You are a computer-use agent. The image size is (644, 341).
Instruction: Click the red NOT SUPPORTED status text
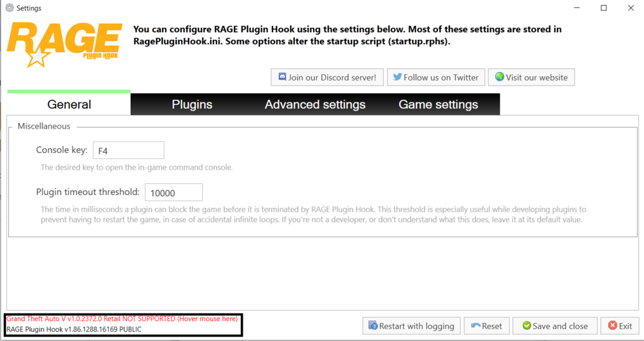pyautogui.click(x=122, y=318)
